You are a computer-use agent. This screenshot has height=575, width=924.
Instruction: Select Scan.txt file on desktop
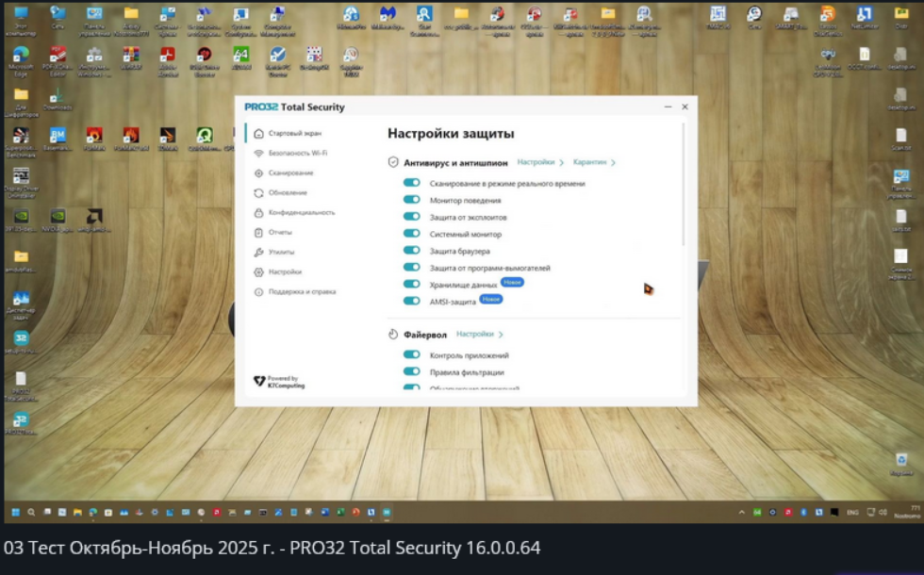pos(900,140)
